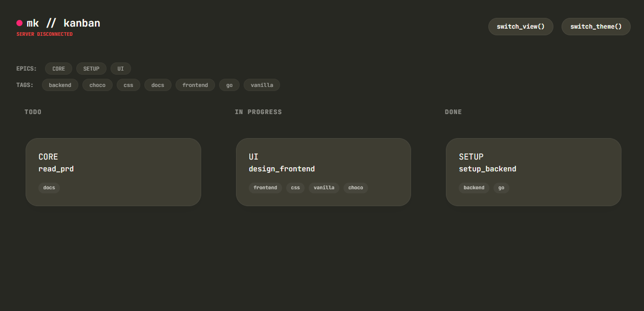Toggle the docs tag filter
Viewport: 644px width, 311px height.
(x=158, y=85)
